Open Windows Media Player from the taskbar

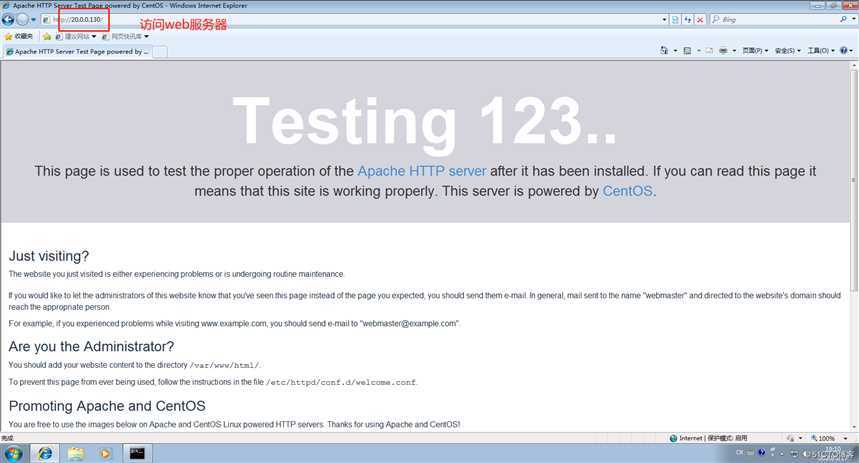pos(105,454)
